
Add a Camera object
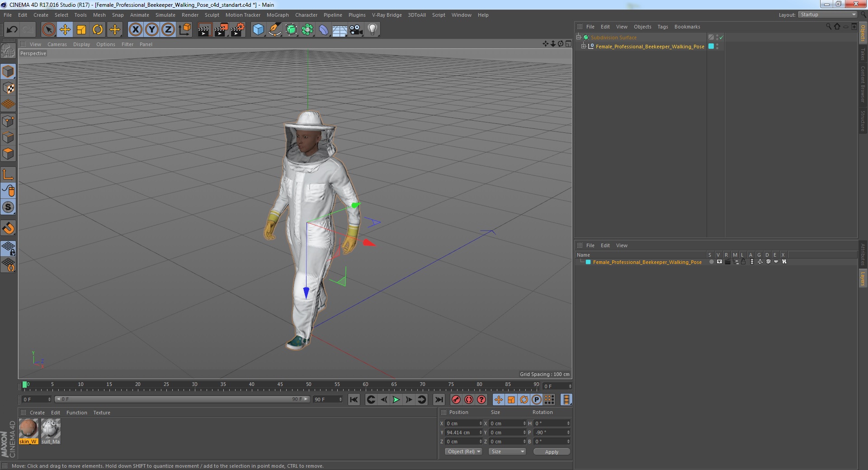356,30
